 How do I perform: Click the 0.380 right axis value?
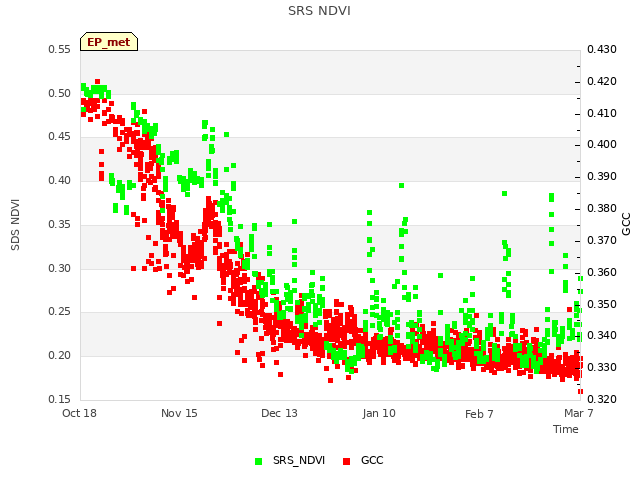(x=602, y=209)
